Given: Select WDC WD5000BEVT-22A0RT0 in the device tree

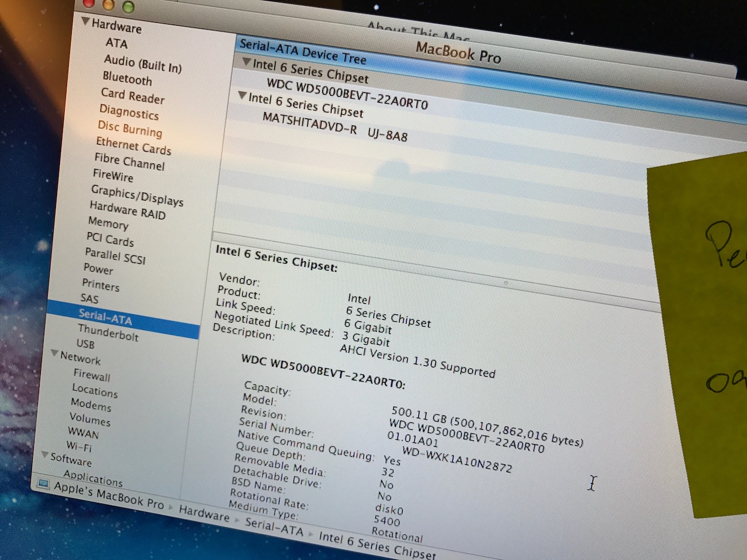Looking at the screenshot, I should pyautogui.click(x=347, y=94).
